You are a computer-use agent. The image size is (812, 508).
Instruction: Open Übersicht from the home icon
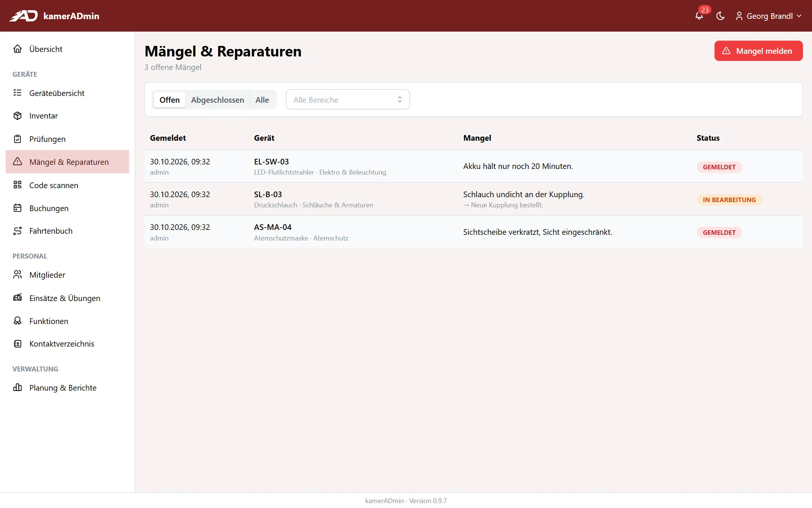coord(17,49)
